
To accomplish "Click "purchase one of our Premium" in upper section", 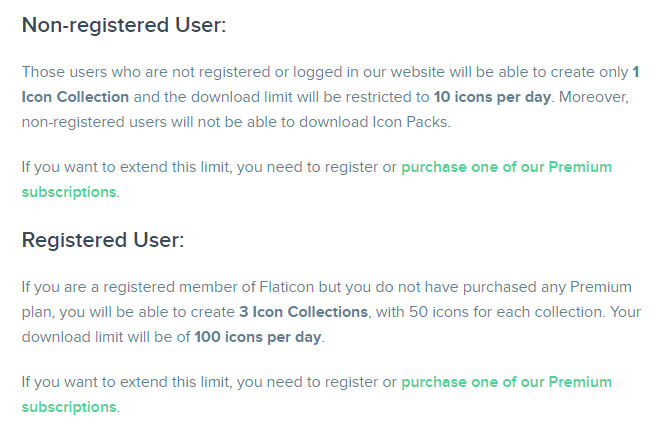I will [506, 167].
